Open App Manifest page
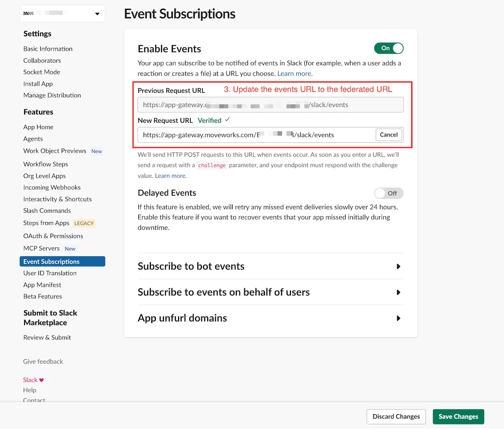The width and height of the screenshot is (504, 429). pyautogui.click(x=42, y=285)
